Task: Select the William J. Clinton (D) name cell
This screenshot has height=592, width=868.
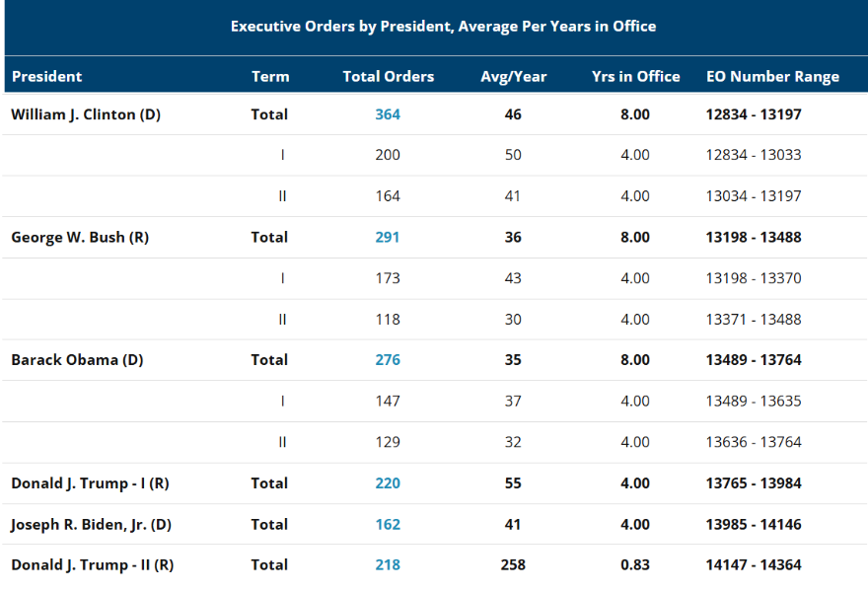Action: tap(86, 114)
